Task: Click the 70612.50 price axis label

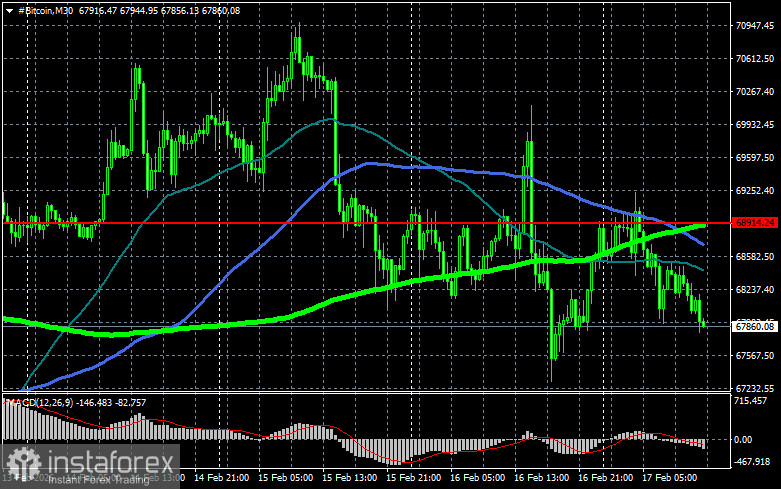Action: (755, 58)
